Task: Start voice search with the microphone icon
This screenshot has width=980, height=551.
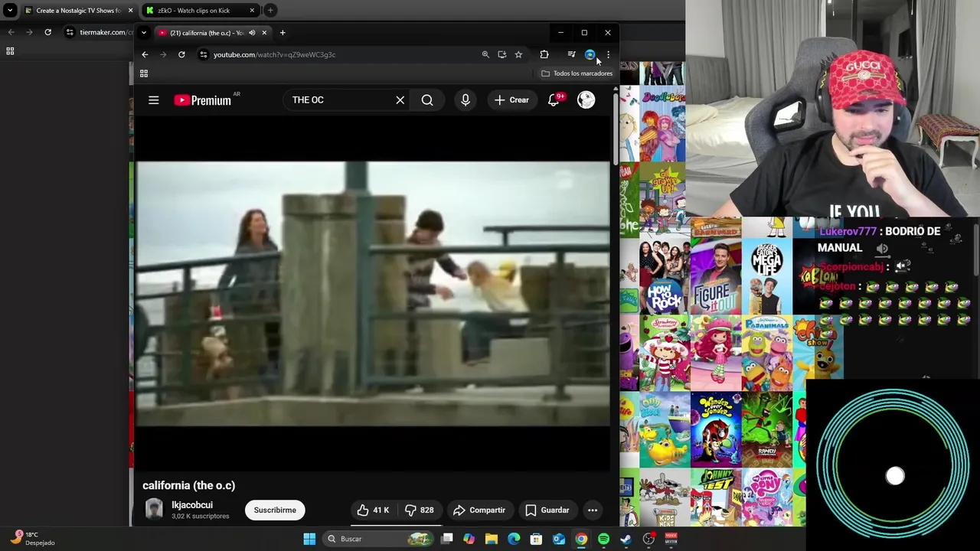Action: [465, 100]
